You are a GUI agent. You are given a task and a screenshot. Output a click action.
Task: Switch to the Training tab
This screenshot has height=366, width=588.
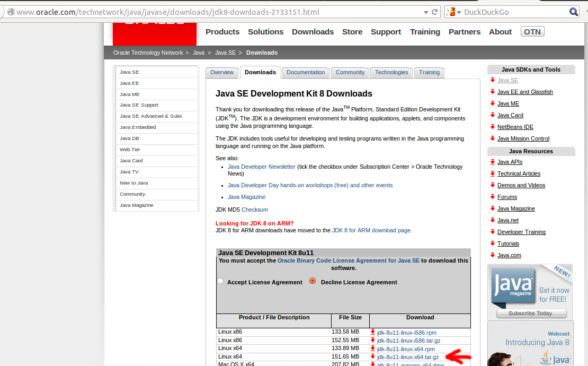[x=430, y=73]
